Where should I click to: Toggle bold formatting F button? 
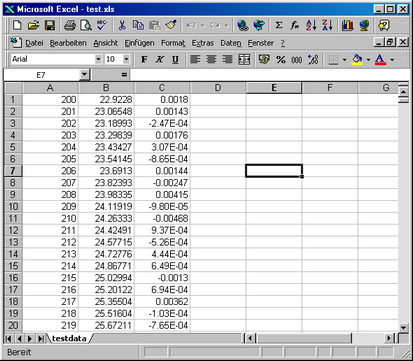[x=144, y=60]
